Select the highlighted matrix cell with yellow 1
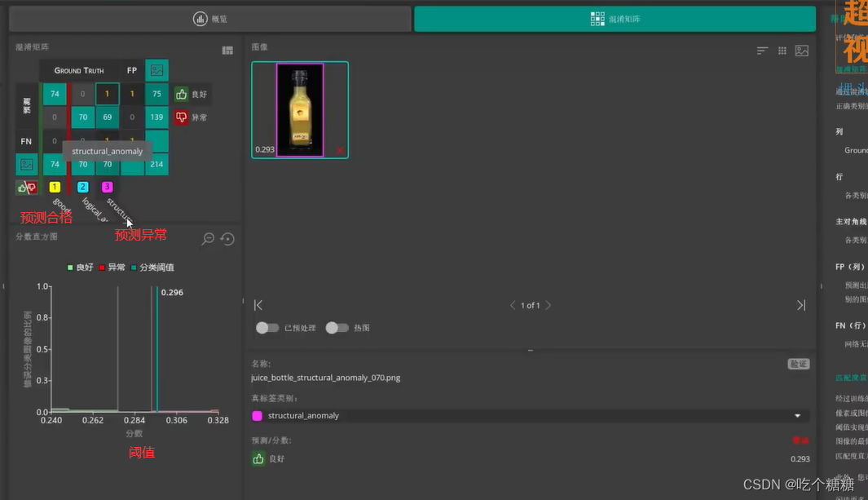The width and height of the screenshot is (868, 500). pyautogui.click(x=108, y=94)
